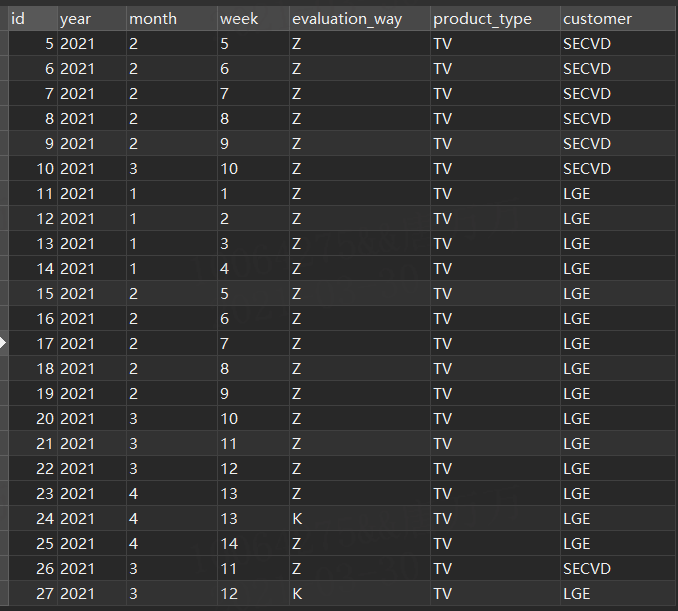The height and width of the screenshot is (611, 678).
Task: Click the id cell showing 23
Action: (x=33, y=493)
